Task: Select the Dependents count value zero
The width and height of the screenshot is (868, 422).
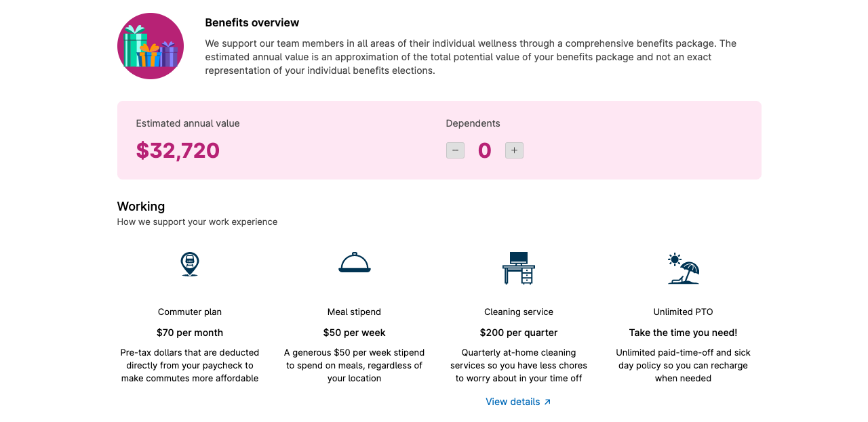Action: (x=484, y=150)
